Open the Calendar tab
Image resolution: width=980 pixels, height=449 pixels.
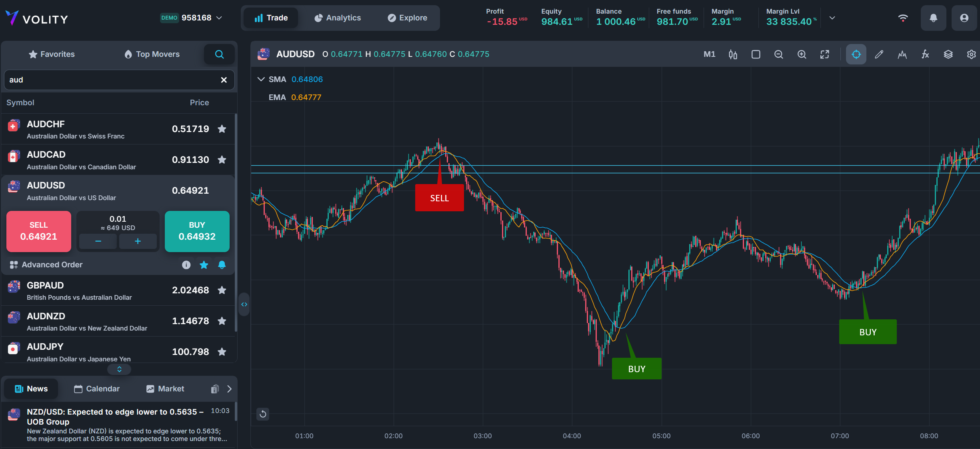(97, 389)
